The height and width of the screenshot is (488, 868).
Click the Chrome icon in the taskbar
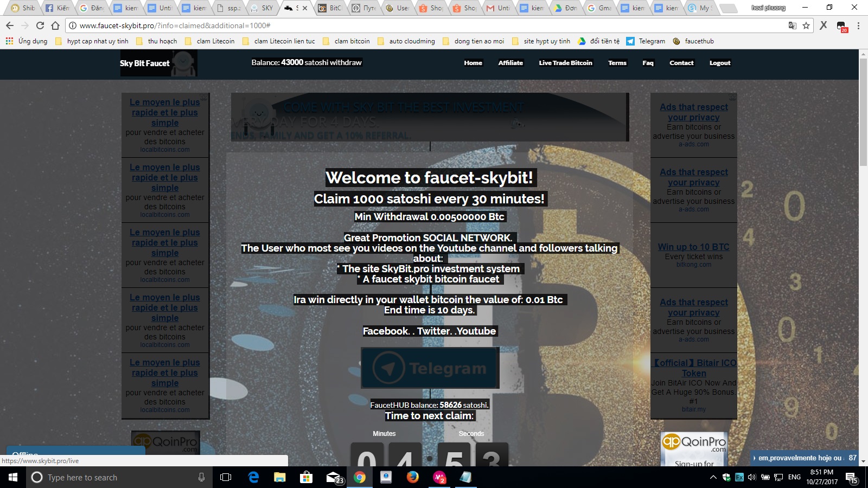click(360, 477)
